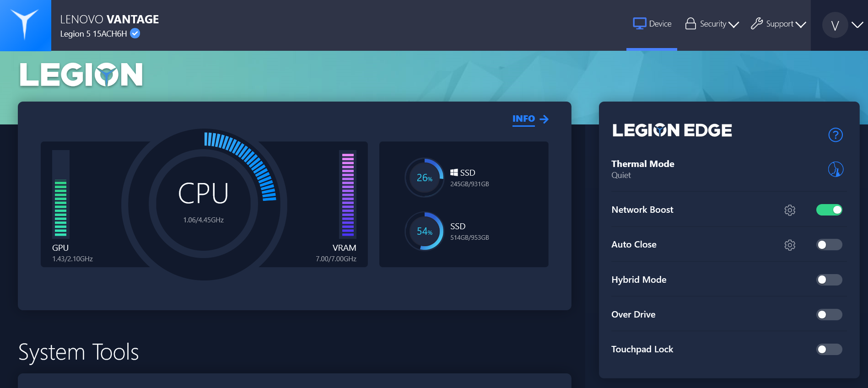
Task: Click the INFO arrow icon
Action: (544, 119)
